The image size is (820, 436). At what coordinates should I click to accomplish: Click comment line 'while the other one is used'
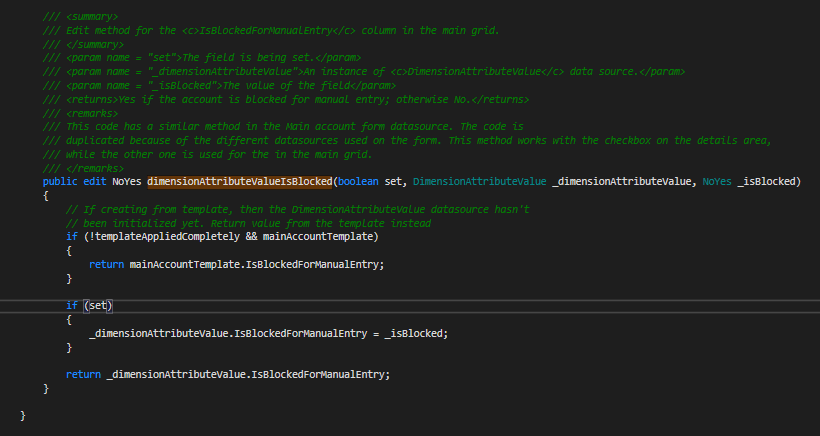point(208,155)
